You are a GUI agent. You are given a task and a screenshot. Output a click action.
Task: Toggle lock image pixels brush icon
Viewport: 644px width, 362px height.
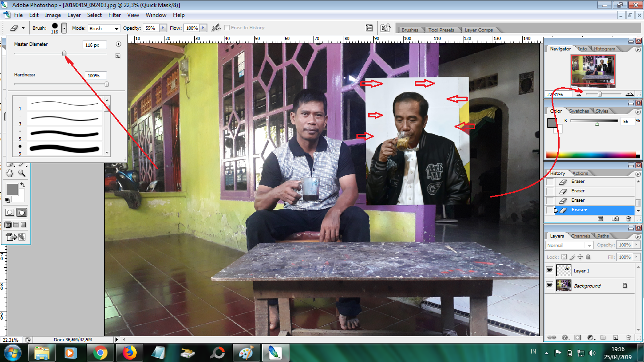(572, 257)
